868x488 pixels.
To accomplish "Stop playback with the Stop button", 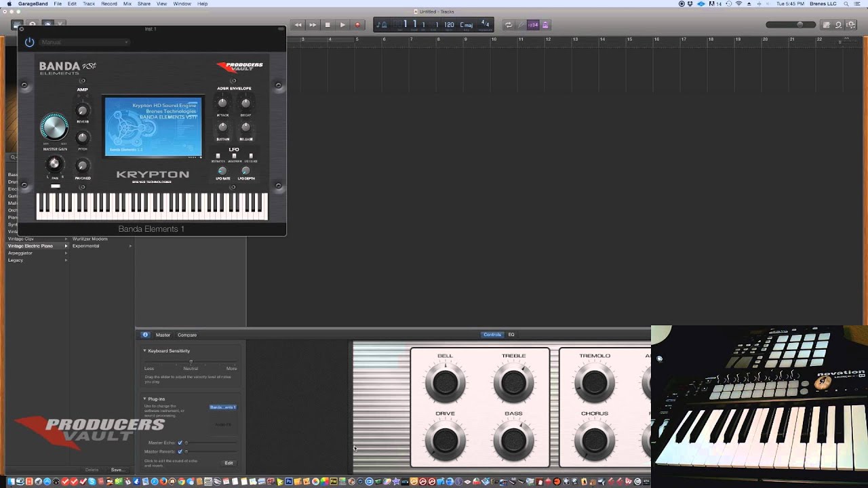I will coord(328,25).
